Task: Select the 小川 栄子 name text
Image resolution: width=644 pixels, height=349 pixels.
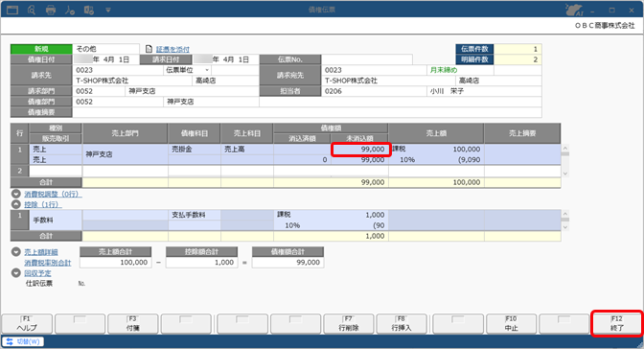Action: 447,91
